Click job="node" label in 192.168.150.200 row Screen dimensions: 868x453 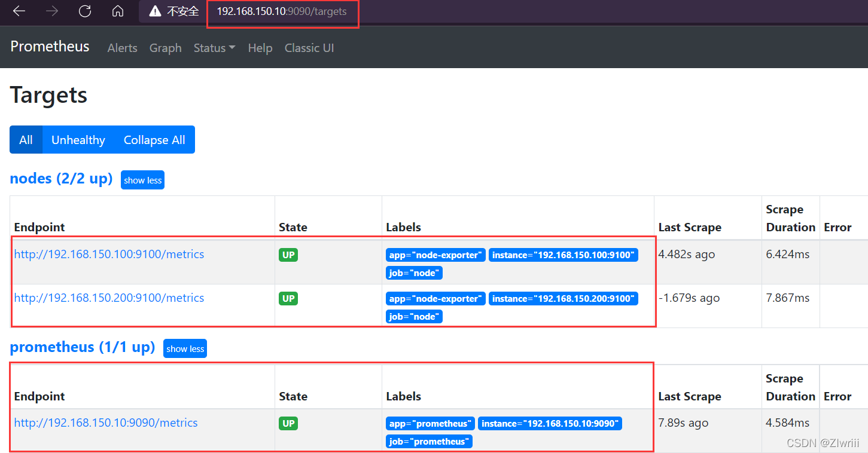(x=414, y=317)
